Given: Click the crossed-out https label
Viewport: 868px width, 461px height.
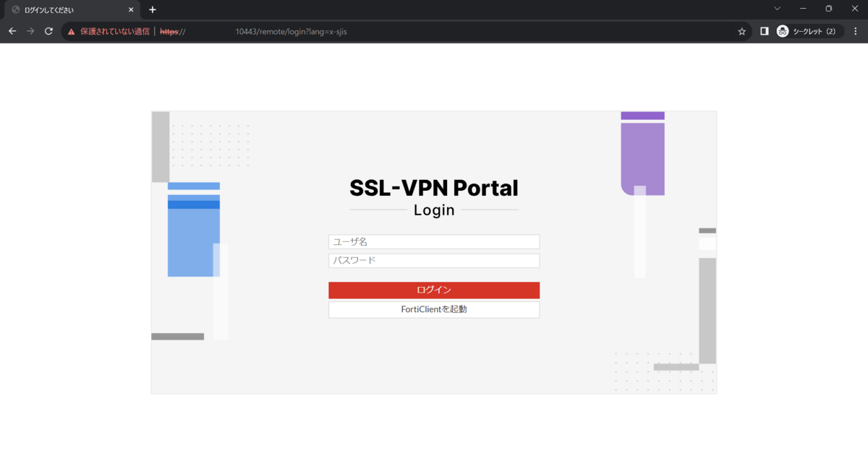Looking at the screenshot, I should (167, 31).
